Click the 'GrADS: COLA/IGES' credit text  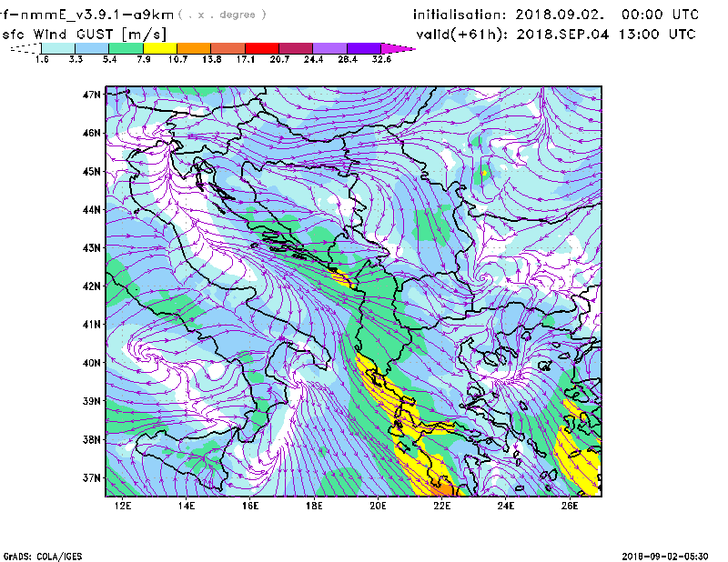42,557
